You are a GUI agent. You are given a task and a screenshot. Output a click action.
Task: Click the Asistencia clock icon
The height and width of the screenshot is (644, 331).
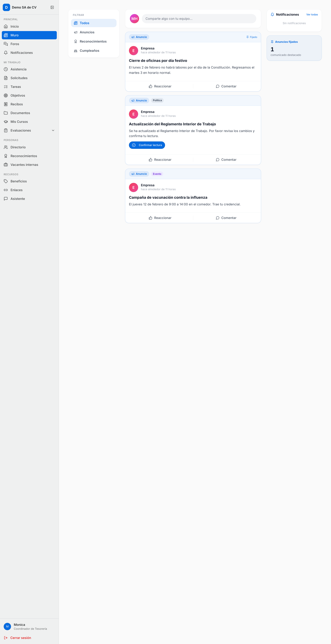pyautogui.click(x=6, y=69)
